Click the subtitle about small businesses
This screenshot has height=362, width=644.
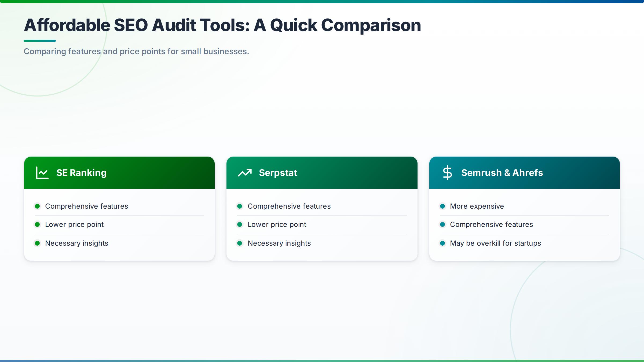[x=136, y=51]
